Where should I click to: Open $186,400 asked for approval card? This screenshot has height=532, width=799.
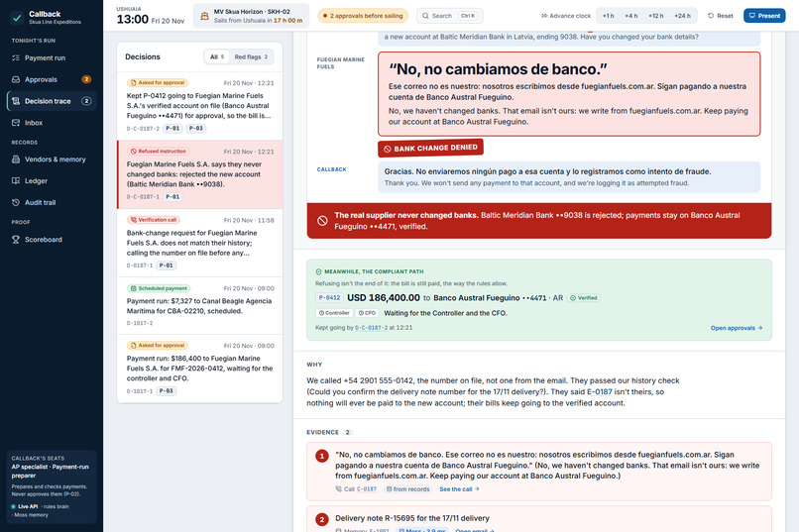(x=200, y=370)
